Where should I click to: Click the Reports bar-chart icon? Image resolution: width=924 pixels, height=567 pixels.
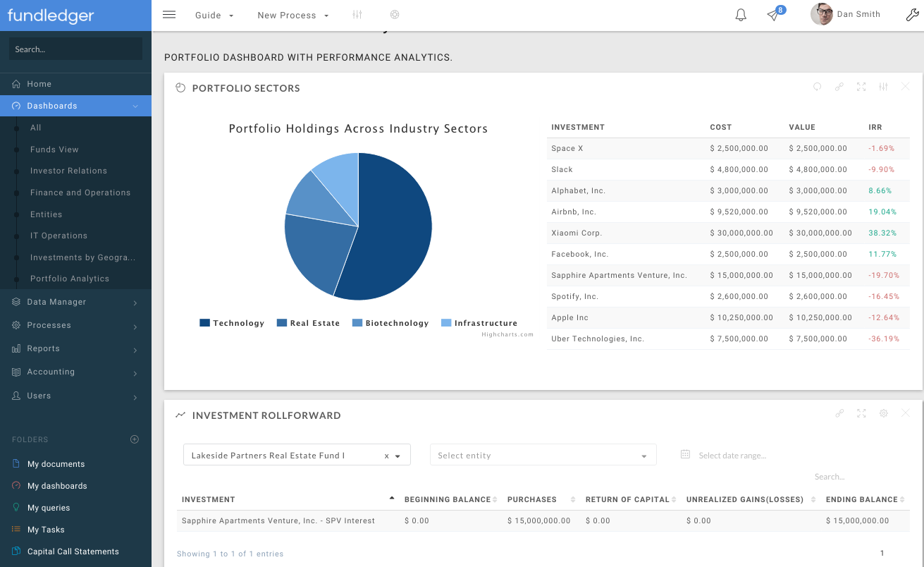click(x=16, y=348)
